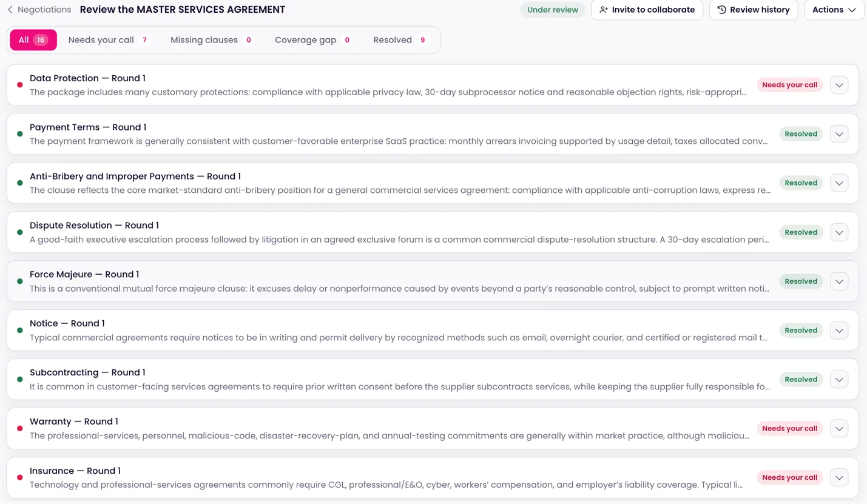This screenshot has width=867, height=504.
Task: Expand the Force Majeure row chevron
Action: coord(839,281)
